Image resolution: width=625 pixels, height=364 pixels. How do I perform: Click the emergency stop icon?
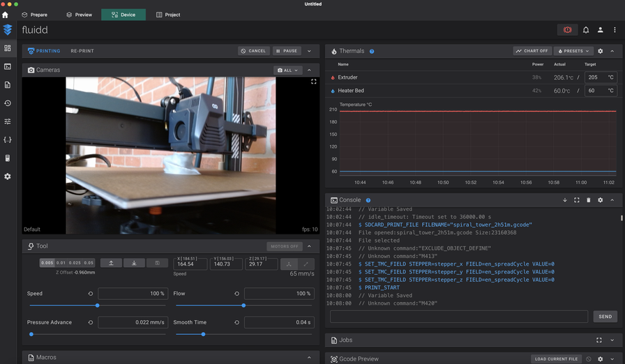click(x=567, y=30)
